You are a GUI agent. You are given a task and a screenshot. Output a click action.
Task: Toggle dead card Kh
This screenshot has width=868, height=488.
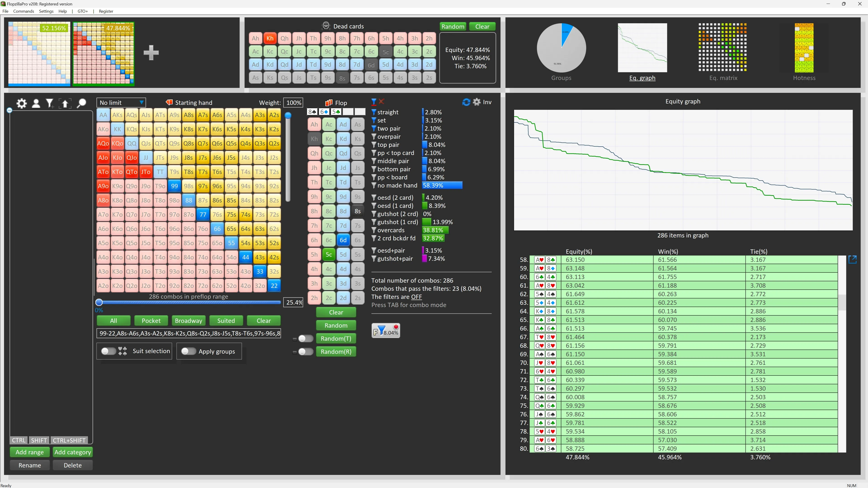270,38
